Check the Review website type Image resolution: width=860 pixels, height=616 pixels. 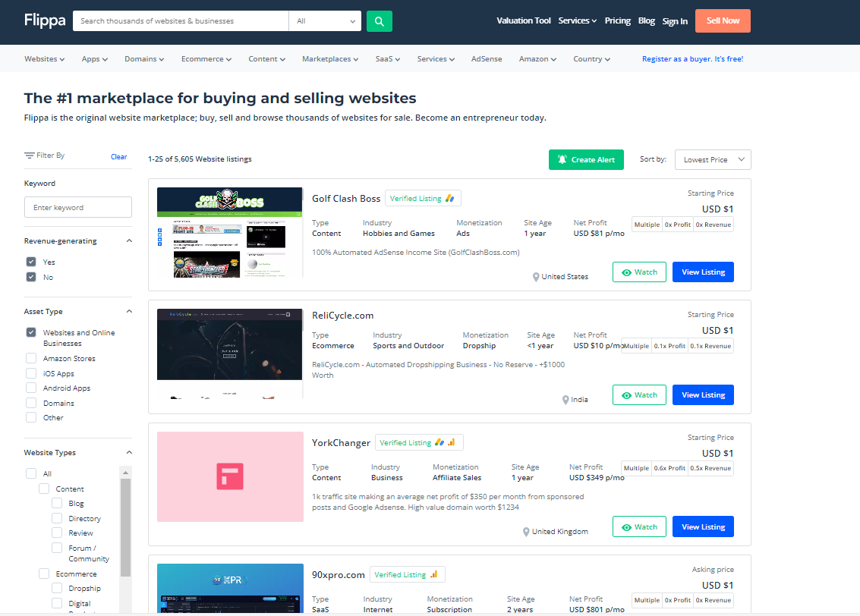57,533
